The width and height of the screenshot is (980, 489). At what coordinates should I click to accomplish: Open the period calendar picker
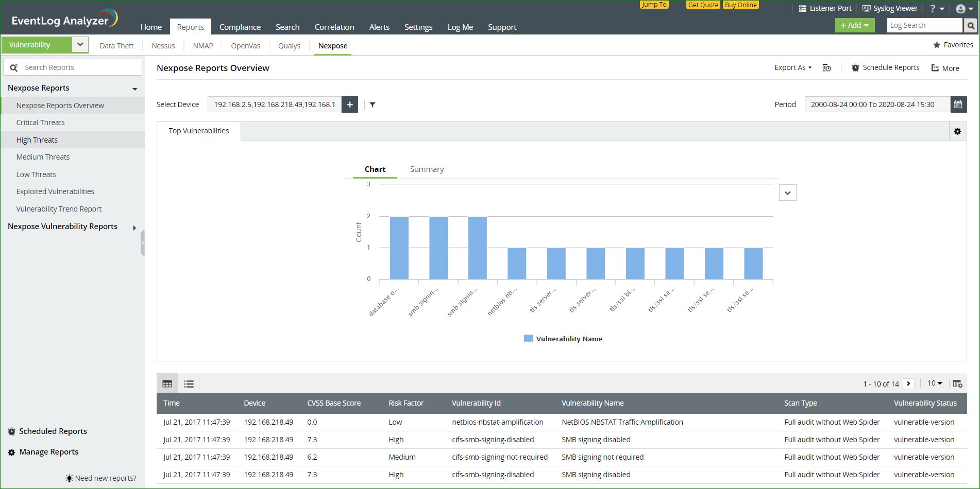[958, 104]
